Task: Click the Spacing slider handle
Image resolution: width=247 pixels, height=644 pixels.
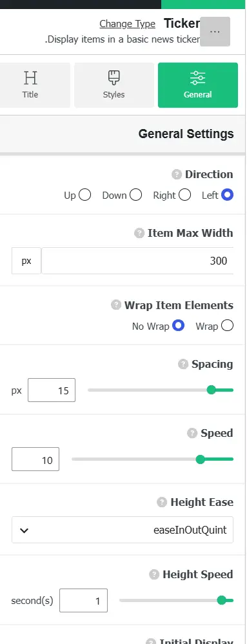Action: 212,390
